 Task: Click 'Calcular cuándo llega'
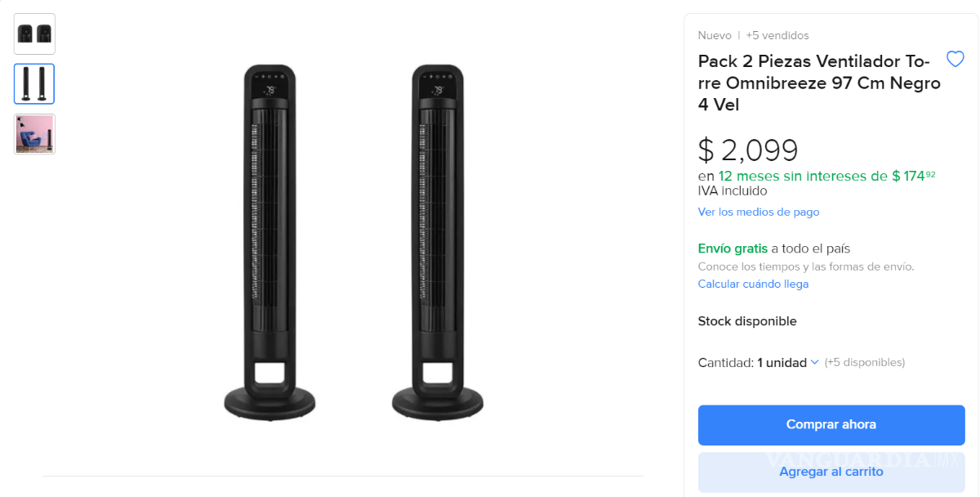[x=753, y=284]
